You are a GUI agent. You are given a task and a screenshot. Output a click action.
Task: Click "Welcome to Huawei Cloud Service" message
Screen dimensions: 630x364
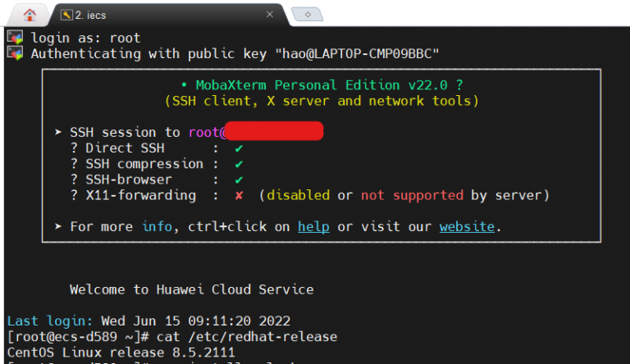pos(191,289)
